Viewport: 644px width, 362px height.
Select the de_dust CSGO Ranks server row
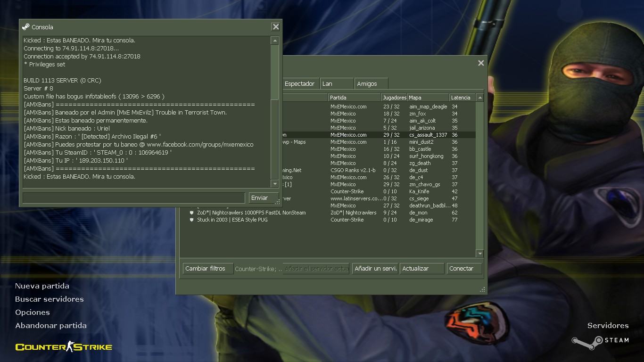click(x=379, y=170)
